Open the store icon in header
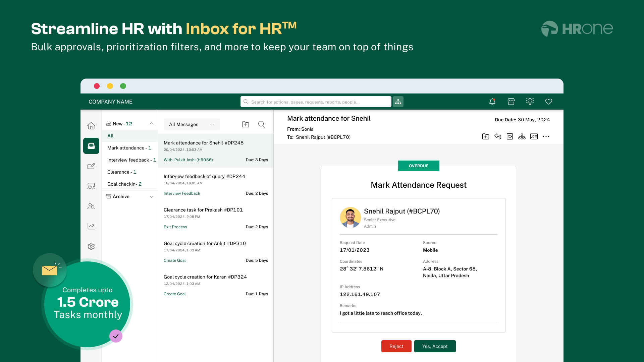The width and height of the screenshot is (644, 362). pos(511,102)
